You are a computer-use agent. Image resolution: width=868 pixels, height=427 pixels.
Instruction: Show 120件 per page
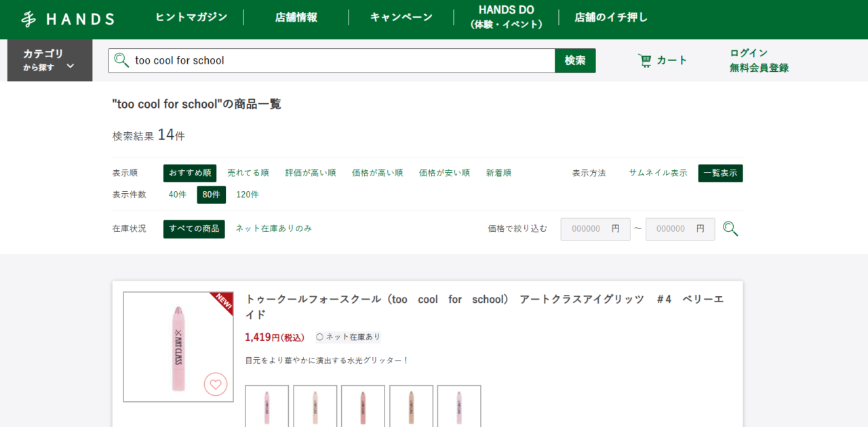[248, 195]
